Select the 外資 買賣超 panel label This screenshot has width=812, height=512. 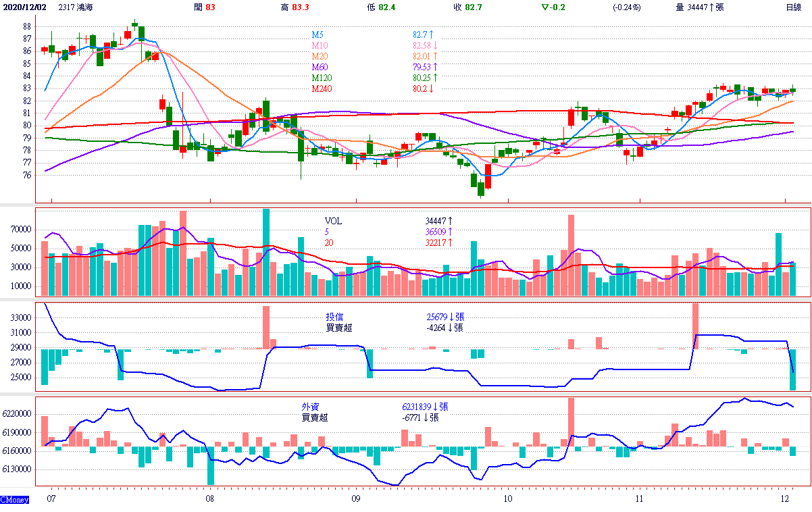click(x=315, y=412)
